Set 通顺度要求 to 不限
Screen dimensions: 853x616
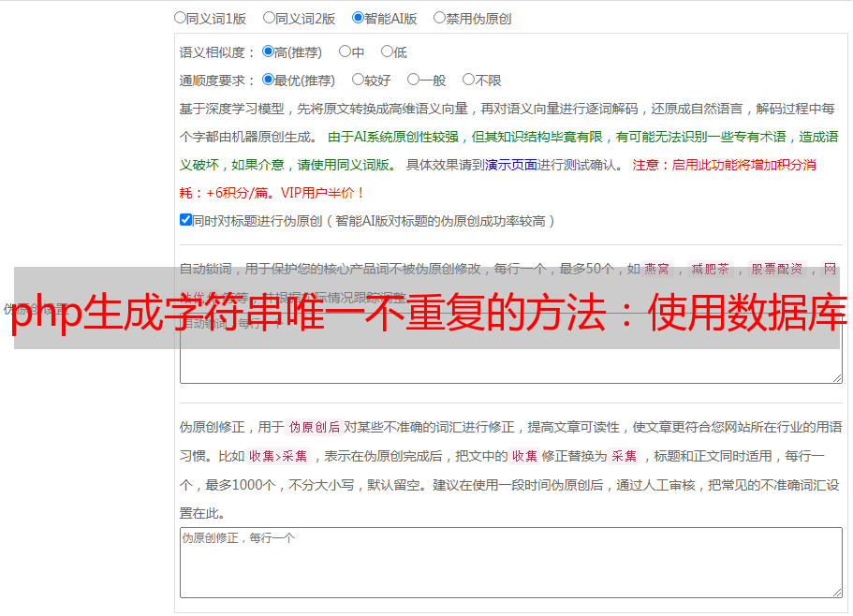(468, 80)
